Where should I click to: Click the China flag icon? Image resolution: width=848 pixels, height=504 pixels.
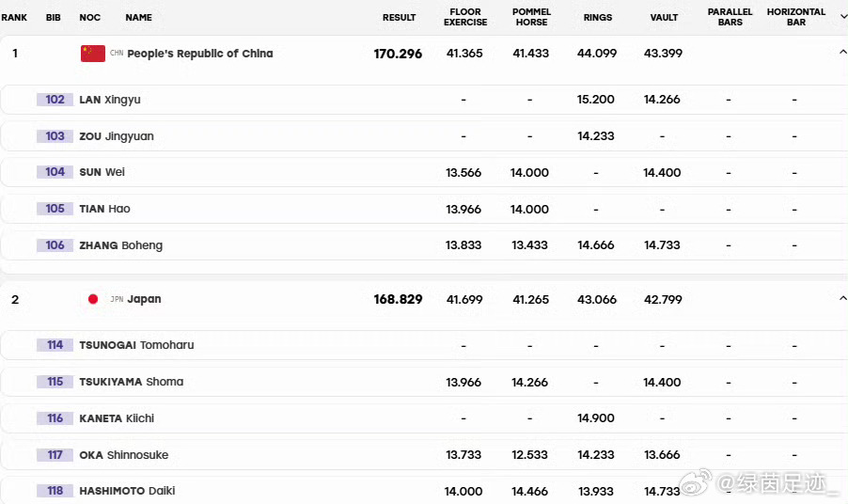(x=92, y=54)
